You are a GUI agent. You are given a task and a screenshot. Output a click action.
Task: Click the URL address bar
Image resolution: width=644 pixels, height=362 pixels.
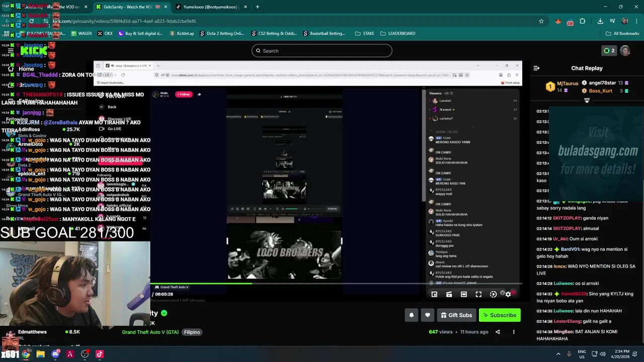(287, 21)
